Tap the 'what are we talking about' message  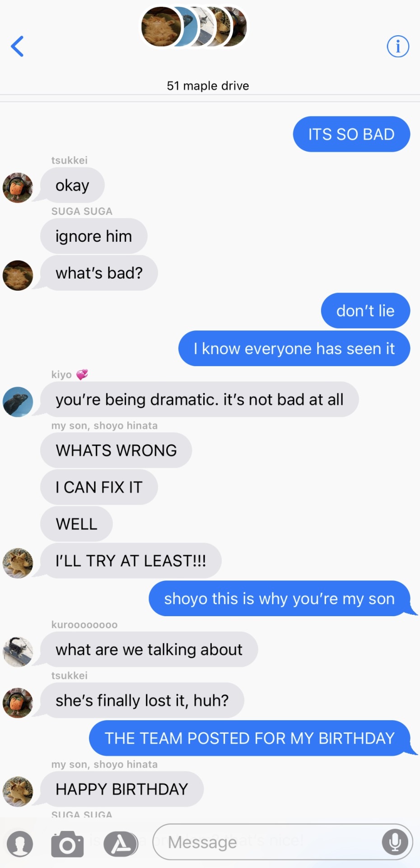149,650
